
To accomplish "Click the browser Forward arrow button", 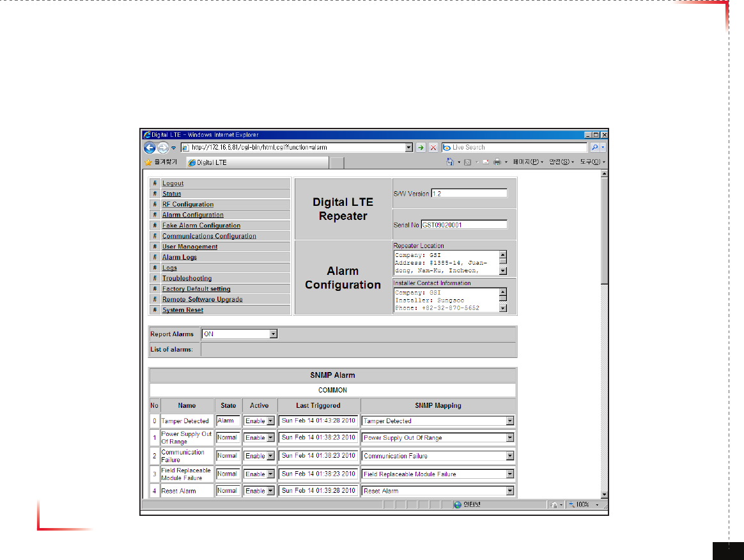I will pyautogui.click(x=163, y=148).
